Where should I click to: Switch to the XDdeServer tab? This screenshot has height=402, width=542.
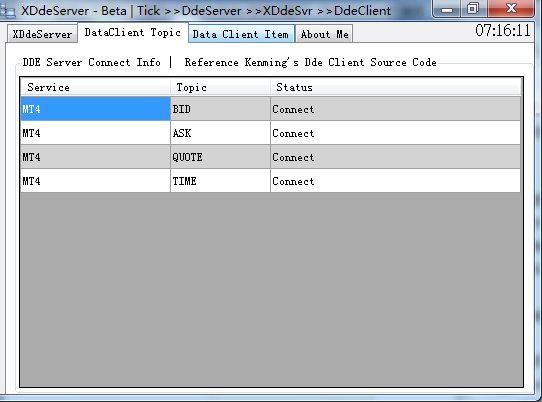tap(42, 34)
